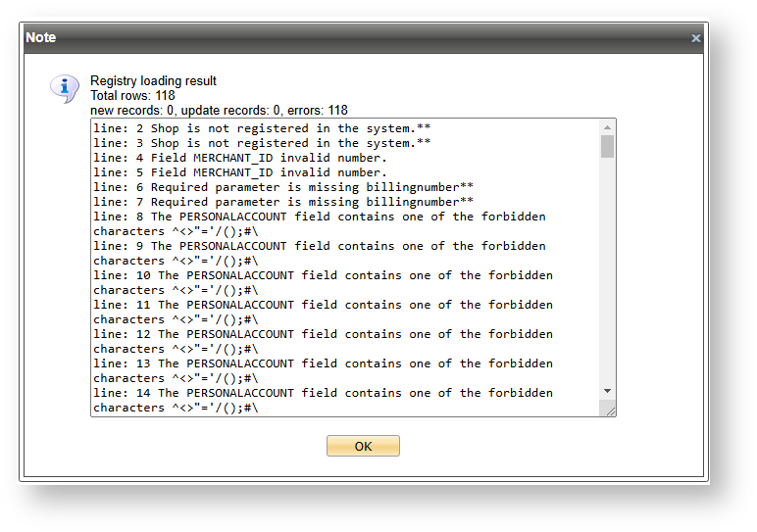The width and height of the screenshot is (757, 532).
Task: Close the Note dialog with the X
Action: click(x=695, y=38)
